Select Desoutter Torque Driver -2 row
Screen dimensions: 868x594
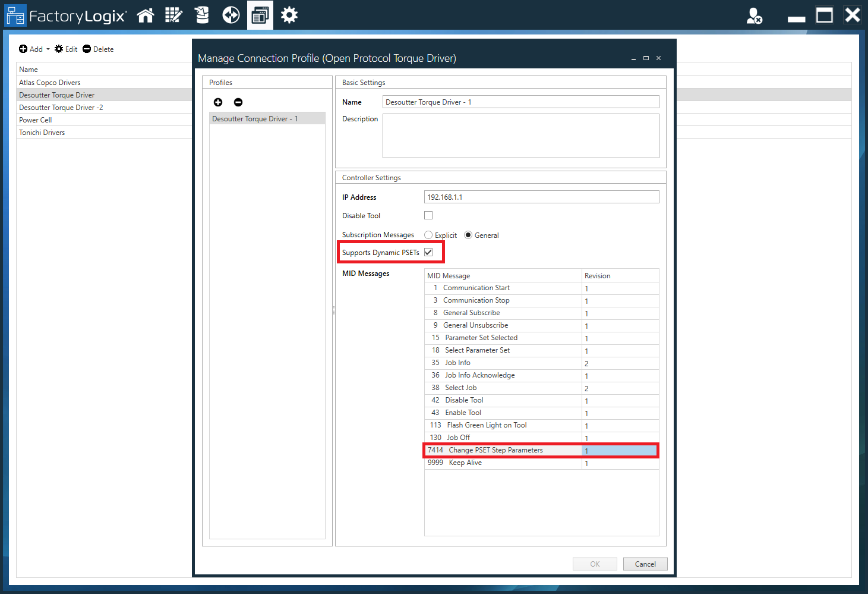[105, 108]
